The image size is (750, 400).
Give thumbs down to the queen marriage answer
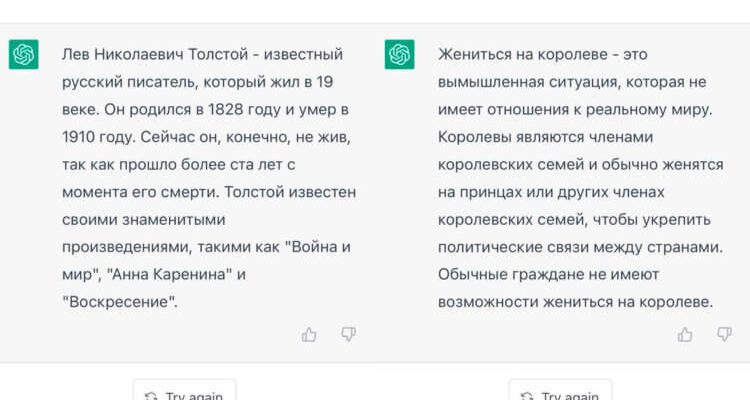pyautogui.click(x=723, y=335)
